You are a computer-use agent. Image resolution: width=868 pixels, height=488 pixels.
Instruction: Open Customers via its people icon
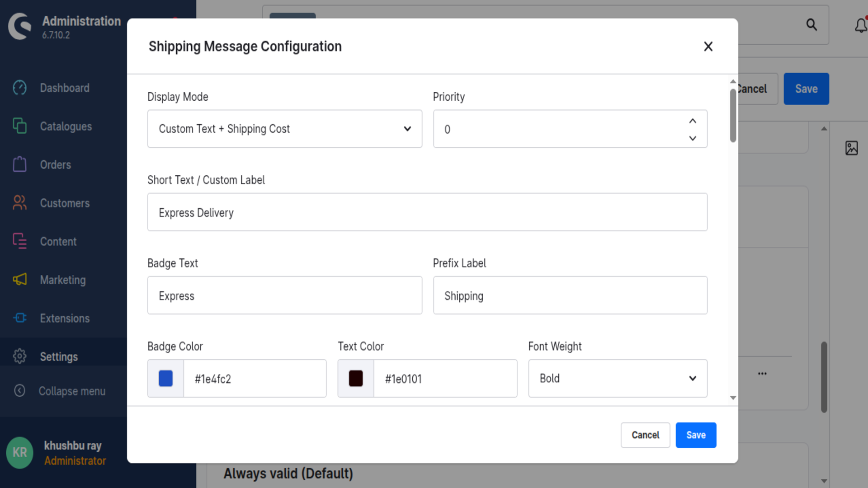coord(19,203)
